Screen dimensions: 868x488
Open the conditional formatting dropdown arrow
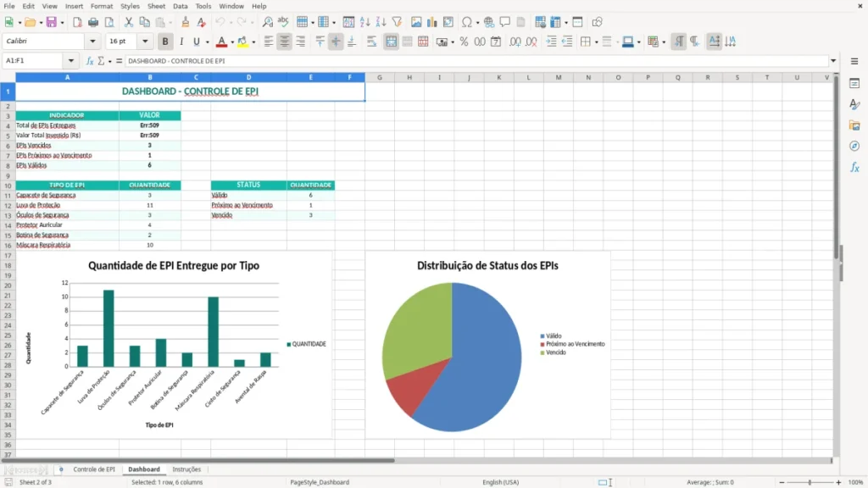tap(664, 42)
